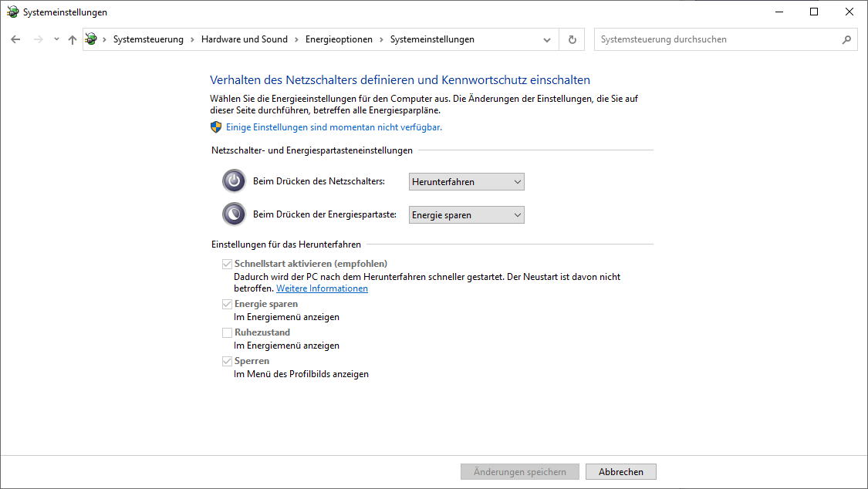
Task: Click Abbrechen button
Action: (621, 472)
